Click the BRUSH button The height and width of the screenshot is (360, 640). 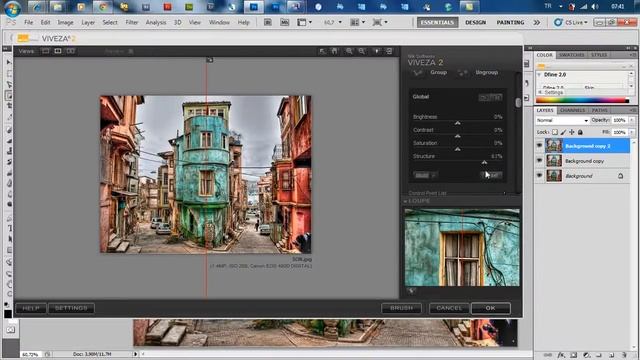click(x=401, y=308)
